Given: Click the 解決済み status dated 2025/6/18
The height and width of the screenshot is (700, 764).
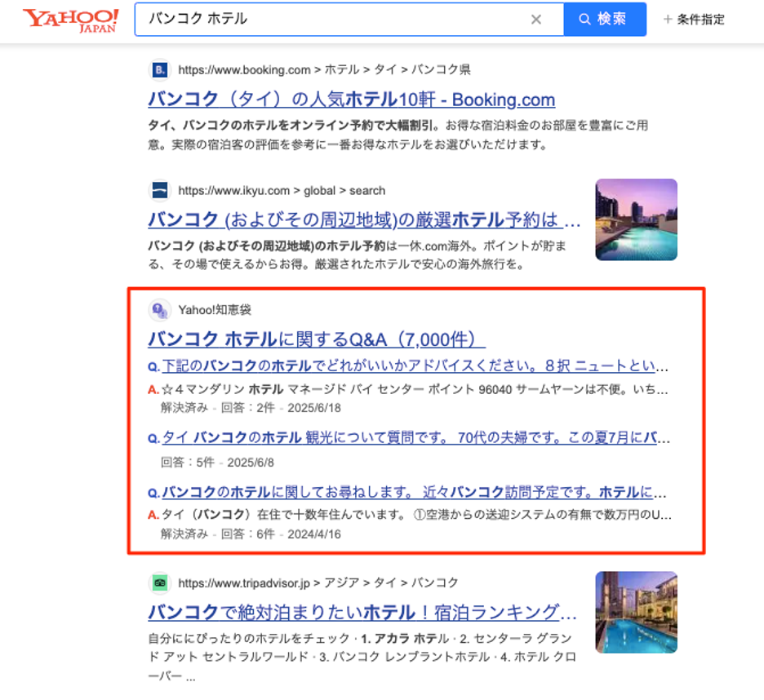Looking at the screenshot, I should pyautogui.click(x=251, y=408).
